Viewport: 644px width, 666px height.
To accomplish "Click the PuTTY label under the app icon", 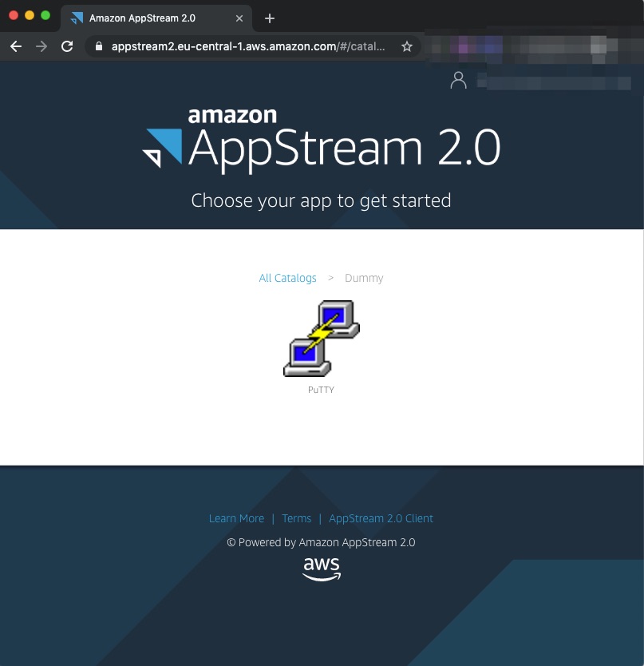I will click(321, 390).
